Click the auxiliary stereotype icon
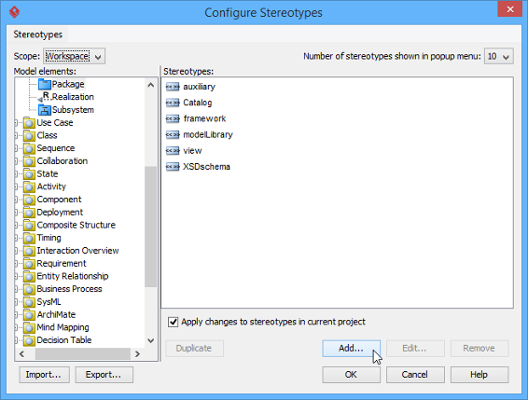The height and width of the screenshot is (400, 528). 173,87
